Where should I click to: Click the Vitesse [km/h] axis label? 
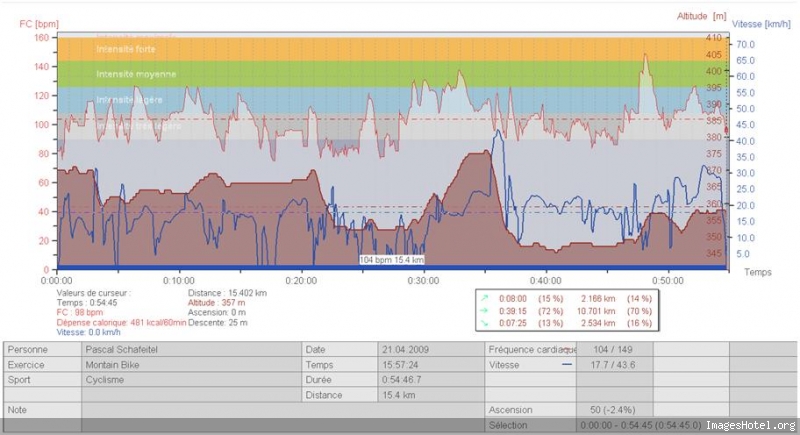pyautogui.click(x=761, y=24)
